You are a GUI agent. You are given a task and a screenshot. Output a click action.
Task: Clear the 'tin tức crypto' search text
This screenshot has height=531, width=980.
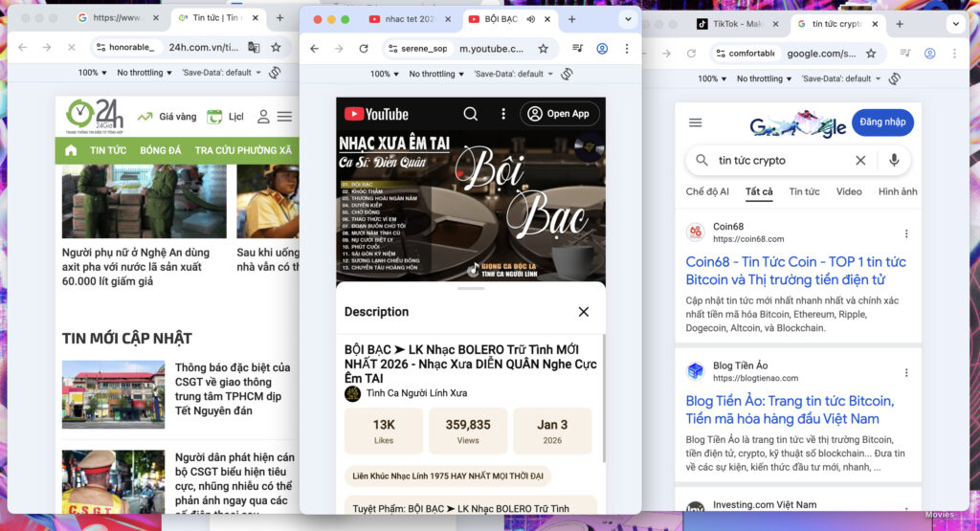[x=860, y=161]
